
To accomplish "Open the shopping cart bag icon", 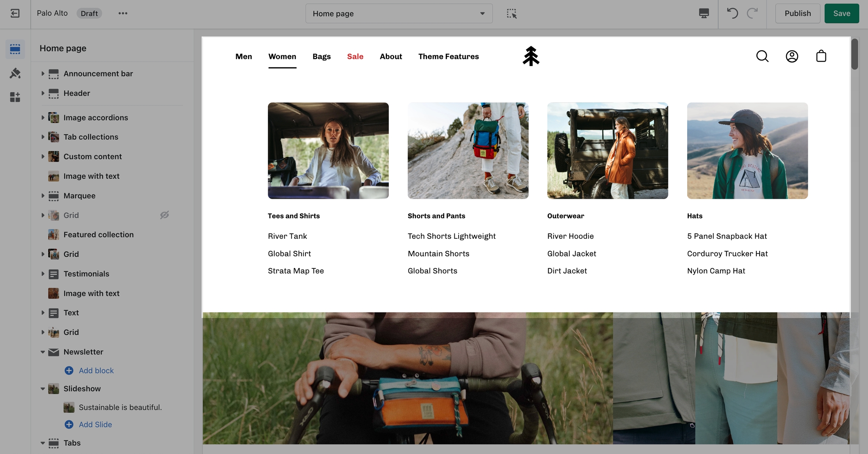I will pos(821,57).
